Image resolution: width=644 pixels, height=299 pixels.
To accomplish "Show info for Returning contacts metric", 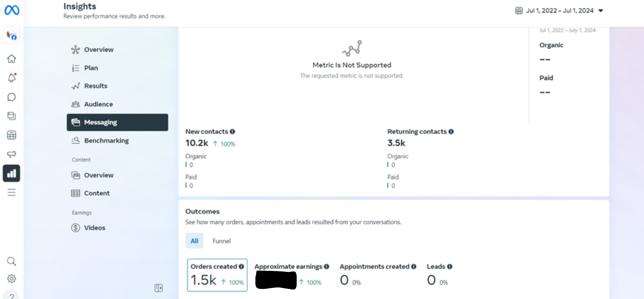I will 451,132.
